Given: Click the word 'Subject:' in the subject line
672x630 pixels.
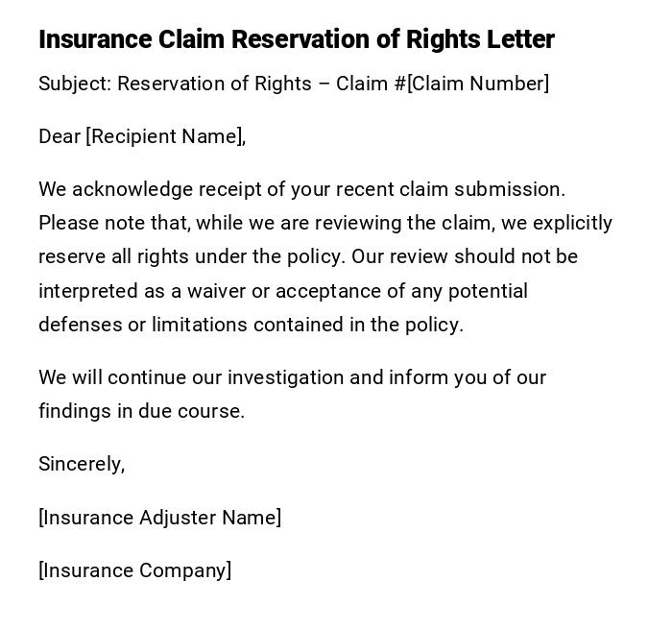Looking at the screenshot, I should (74, 84).
